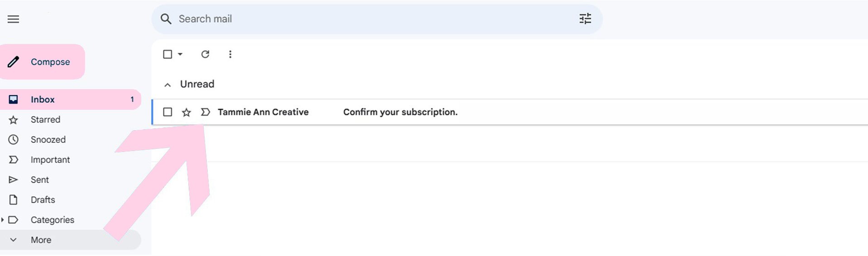Go to the Inbox folder
The height and width of the screenshot is (256, 868).
pos(43,100)
